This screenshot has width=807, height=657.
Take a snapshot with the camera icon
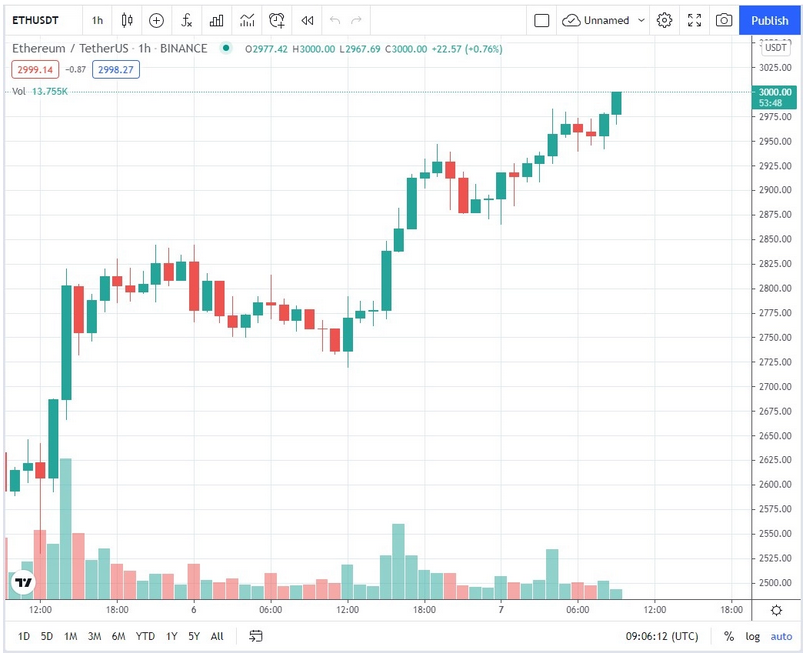tap(723, 20)
